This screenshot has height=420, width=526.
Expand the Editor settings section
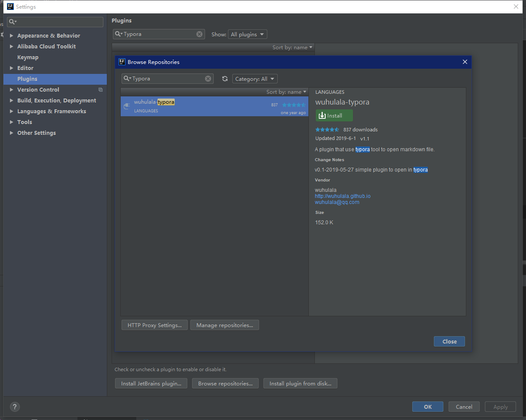point(12,68)
